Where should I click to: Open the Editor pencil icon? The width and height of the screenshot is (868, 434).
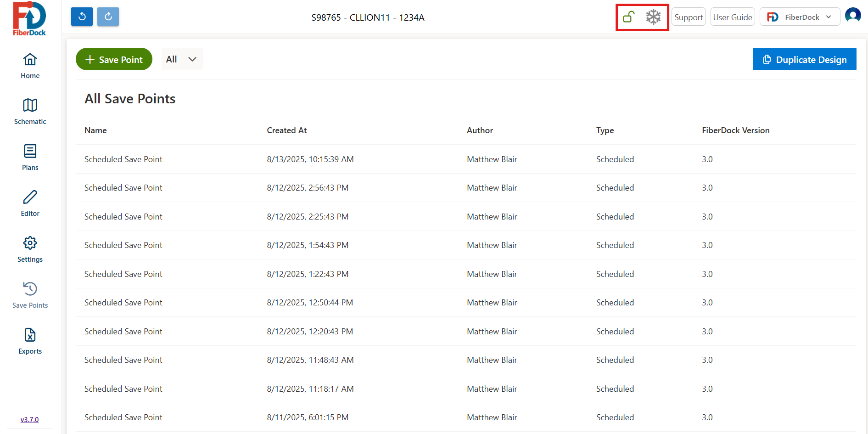[30, 203]
